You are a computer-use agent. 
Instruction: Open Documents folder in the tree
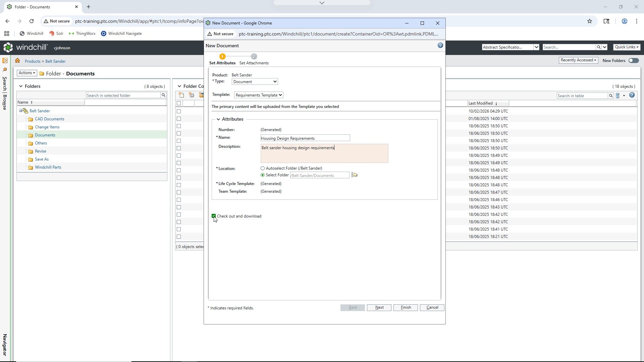click(x=45, y=135)
